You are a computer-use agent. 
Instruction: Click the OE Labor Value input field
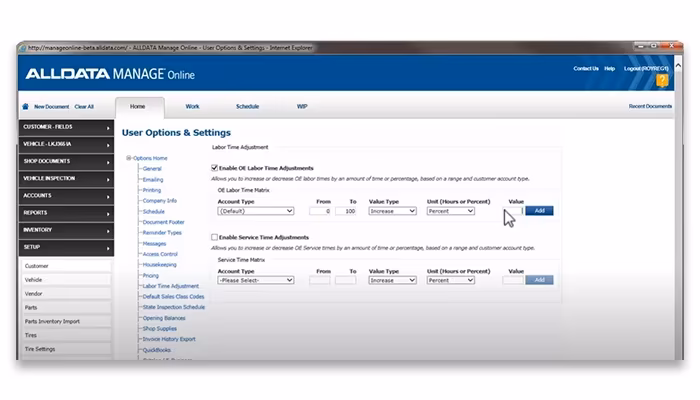(x=513, y=211)
